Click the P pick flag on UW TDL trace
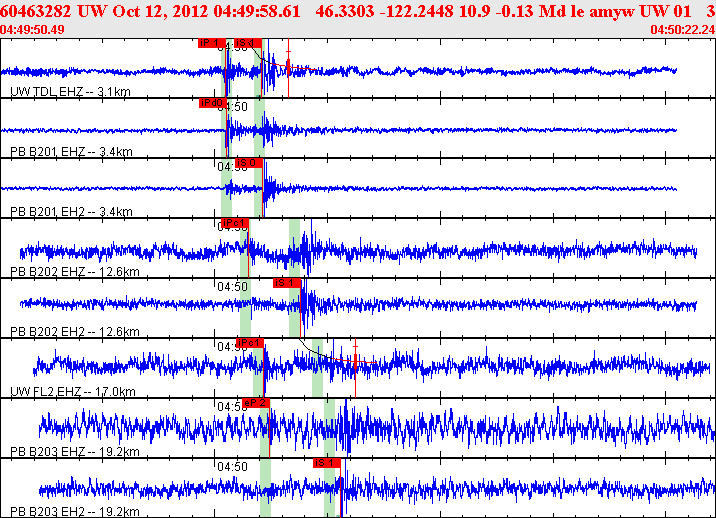 [x=210, y=43]
